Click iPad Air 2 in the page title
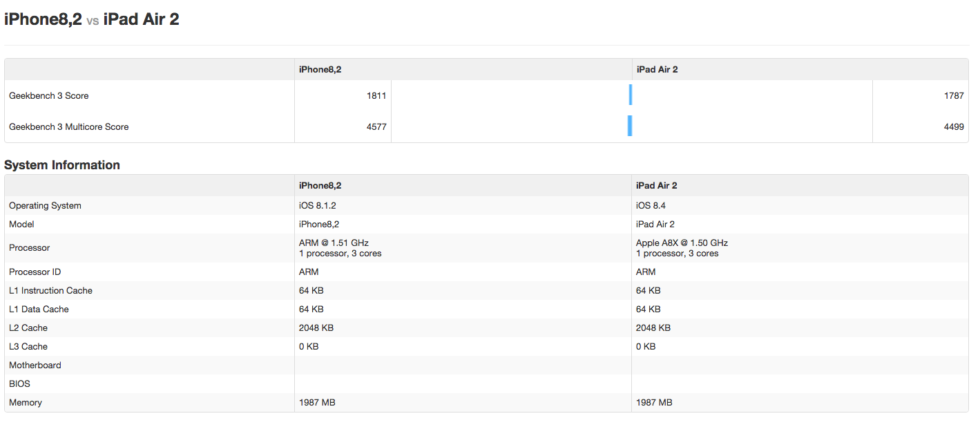This screenshot has height=427, width=980. coord(141,19)
